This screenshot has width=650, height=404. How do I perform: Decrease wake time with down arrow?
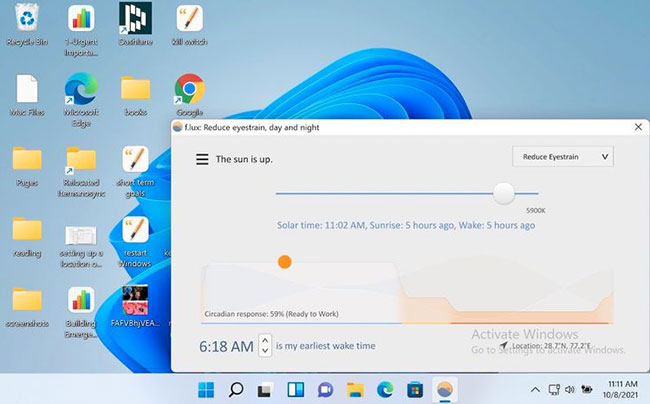tap(265, 351)
